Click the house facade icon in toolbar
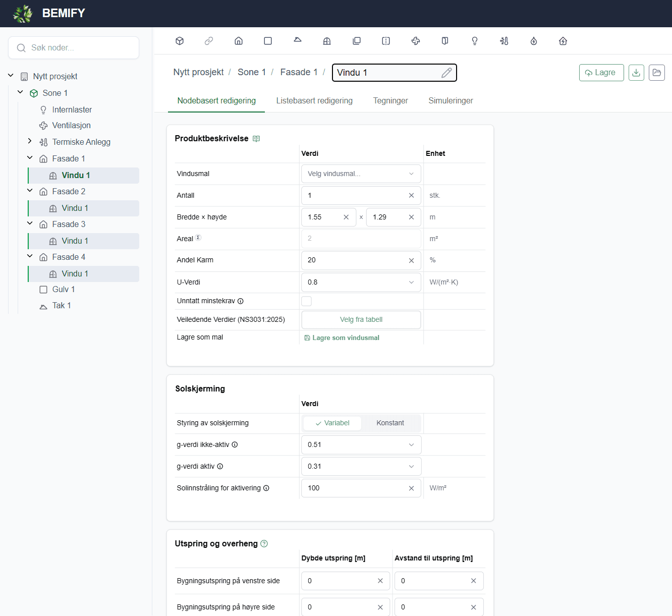Screen dimensions: 672x616 coord(239,41)
